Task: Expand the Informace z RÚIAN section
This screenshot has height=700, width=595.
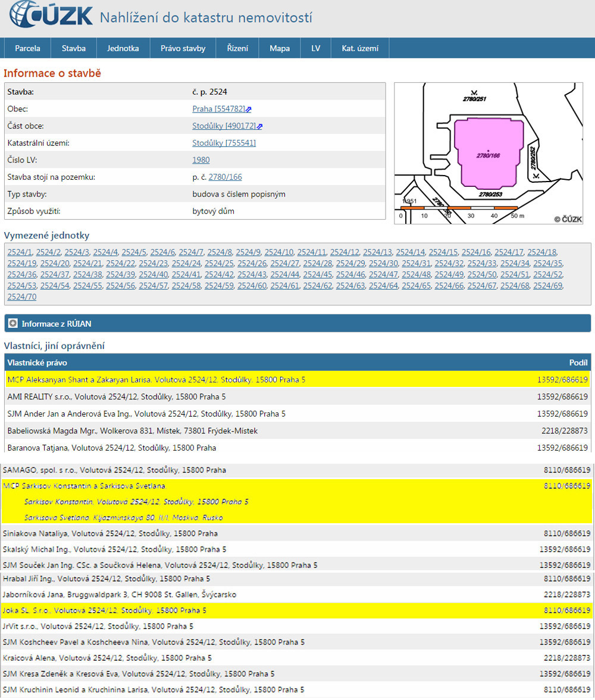Action: pos(13,323)
